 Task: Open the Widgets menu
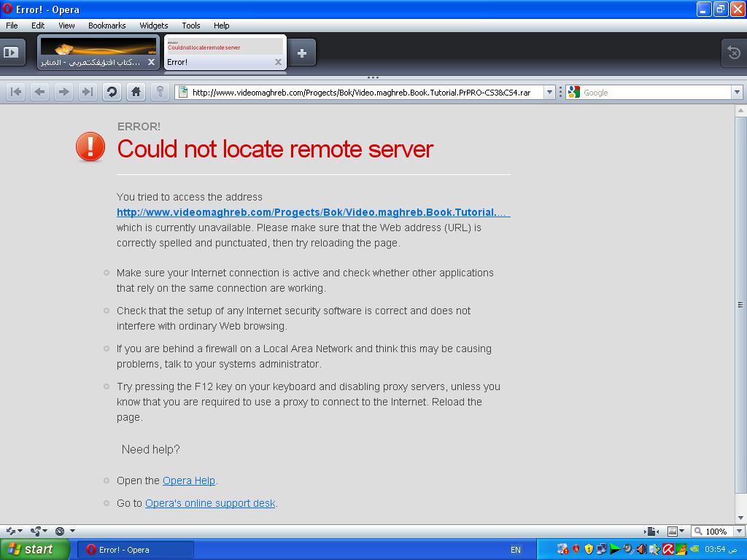pyautogui.click(x=153, y=26)
